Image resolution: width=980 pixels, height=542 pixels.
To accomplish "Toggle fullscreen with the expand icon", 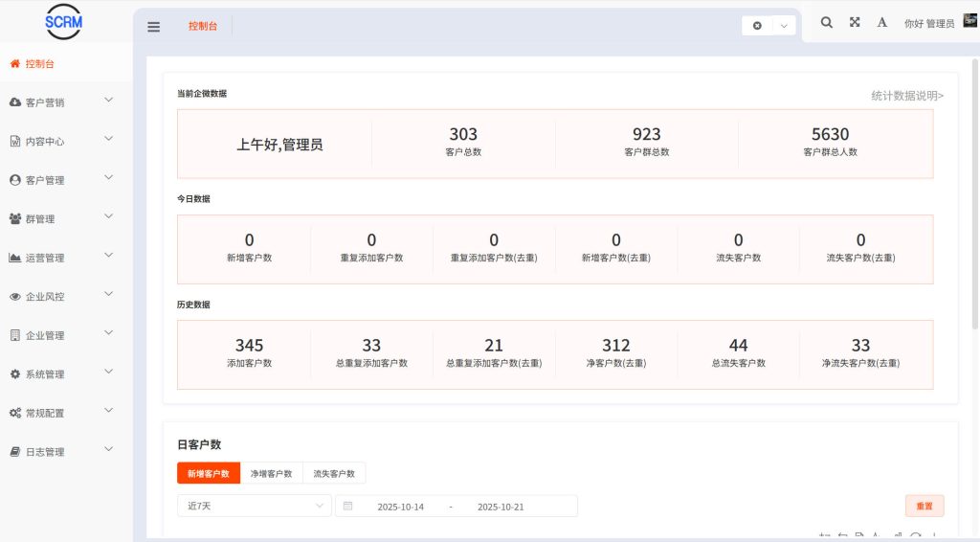I will tap(855, 22).
